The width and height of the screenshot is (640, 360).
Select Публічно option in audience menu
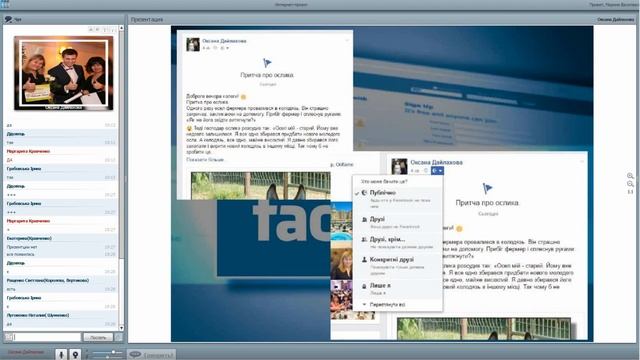(398, 199)
